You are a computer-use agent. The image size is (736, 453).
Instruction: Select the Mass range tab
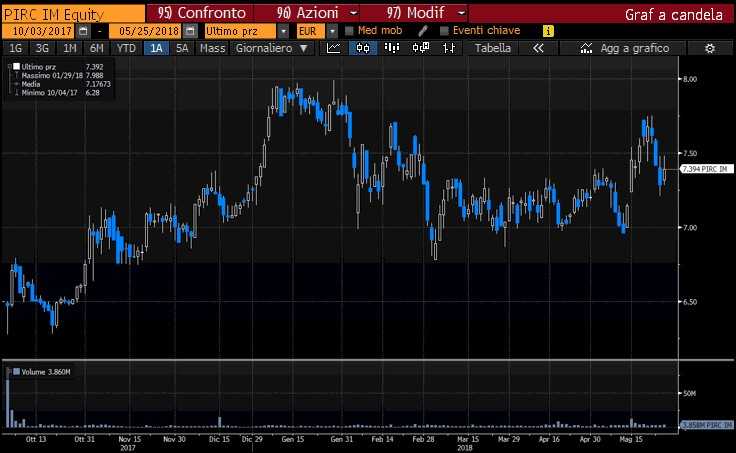coord(213,48)
